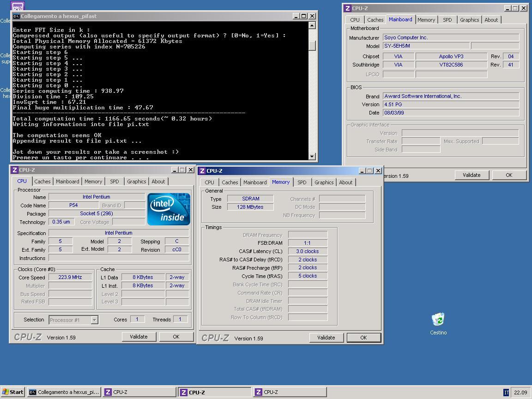Click the console scrollbar up arrow
Viewport: 532px width, 399px height.
tap(312, 25)
